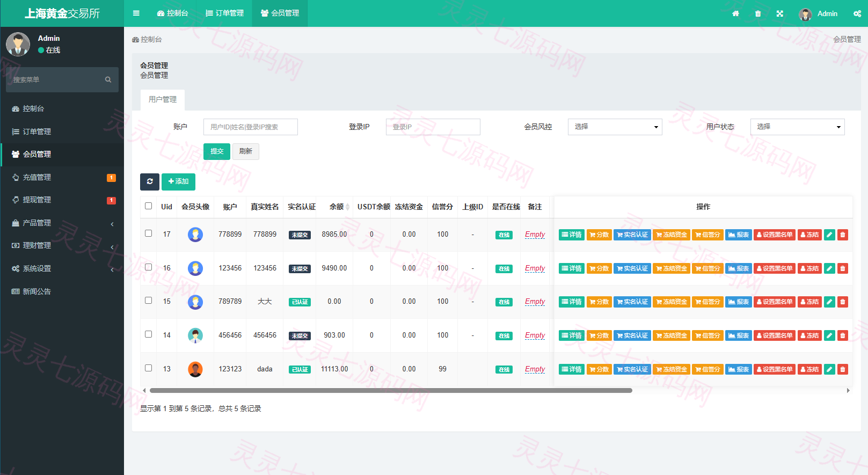This screenshot has width=868, height=475.
Task: Open 提现管理 in the sidebar
Action: (x=62, y=200)
